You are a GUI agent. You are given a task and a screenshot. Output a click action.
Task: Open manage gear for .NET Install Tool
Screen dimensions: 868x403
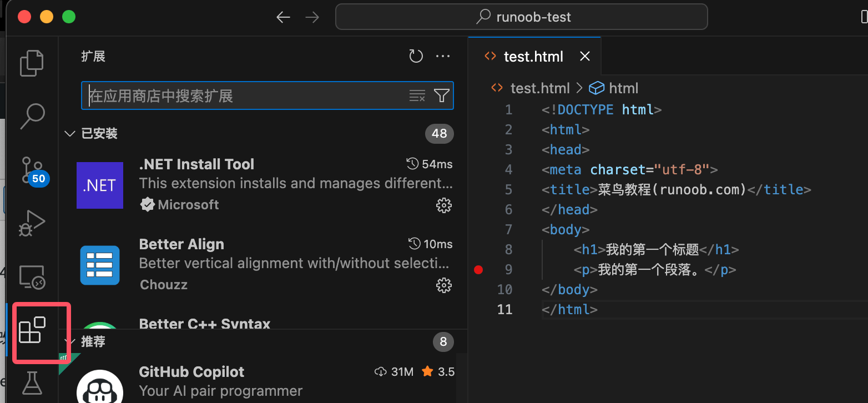[x=443, y=205]
